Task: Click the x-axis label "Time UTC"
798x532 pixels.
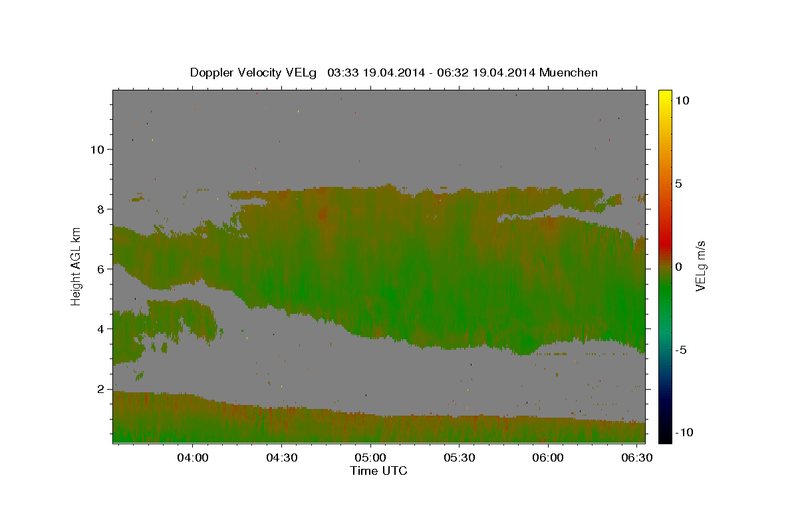Action: pos(378,471)
